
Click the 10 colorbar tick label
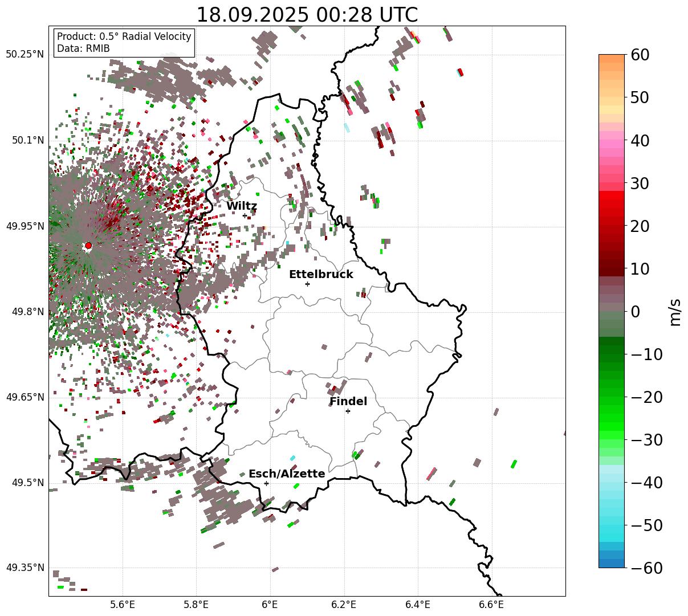pos(641,268)
